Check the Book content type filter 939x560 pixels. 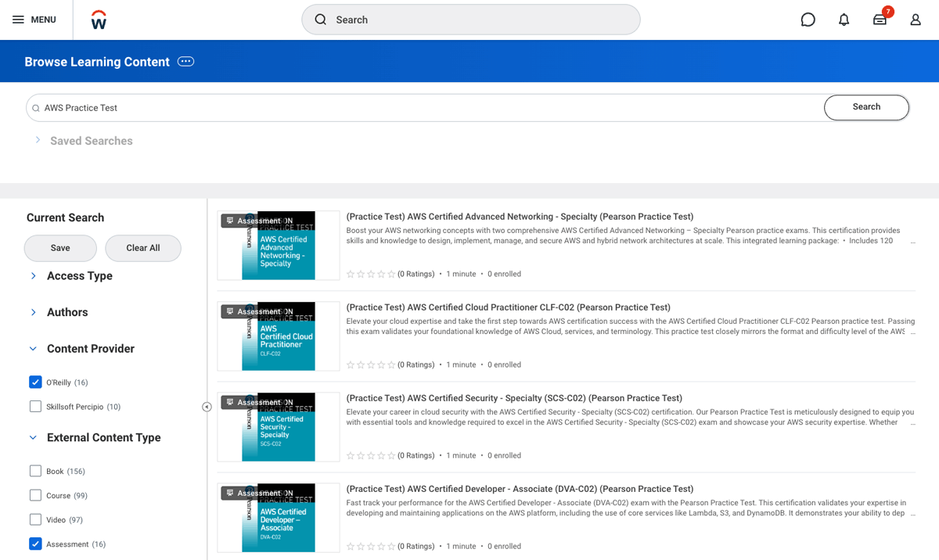point(35,471)
